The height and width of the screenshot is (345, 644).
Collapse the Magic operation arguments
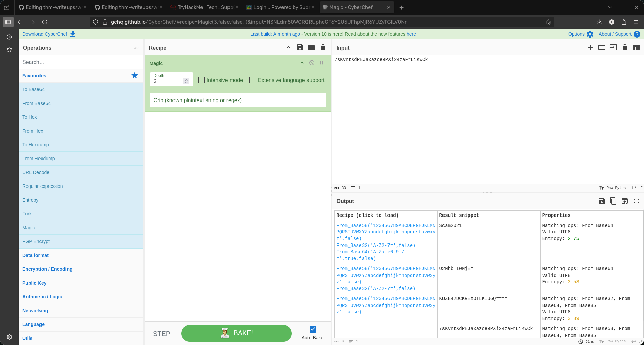(x=302, y=63)
